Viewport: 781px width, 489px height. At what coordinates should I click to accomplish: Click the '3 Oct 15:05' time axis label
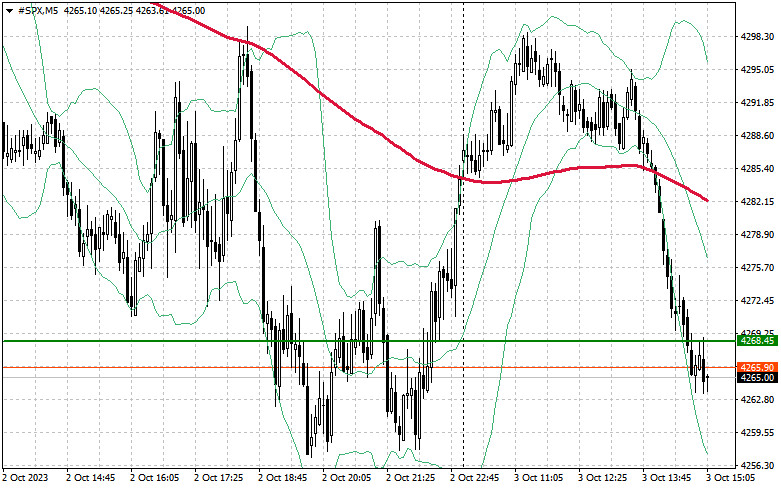(x=731, y=478)
